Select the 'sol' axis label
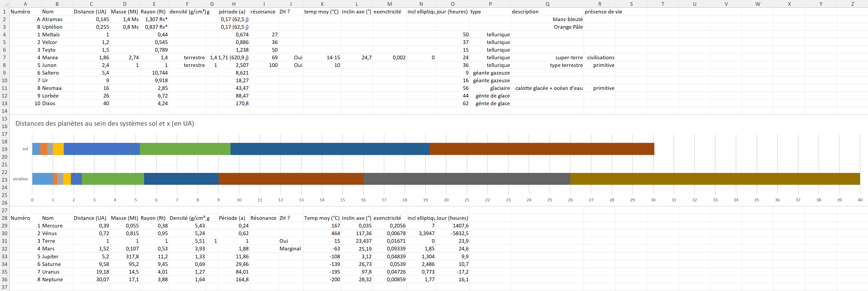868x291 pixels. [x=25, y=149]
